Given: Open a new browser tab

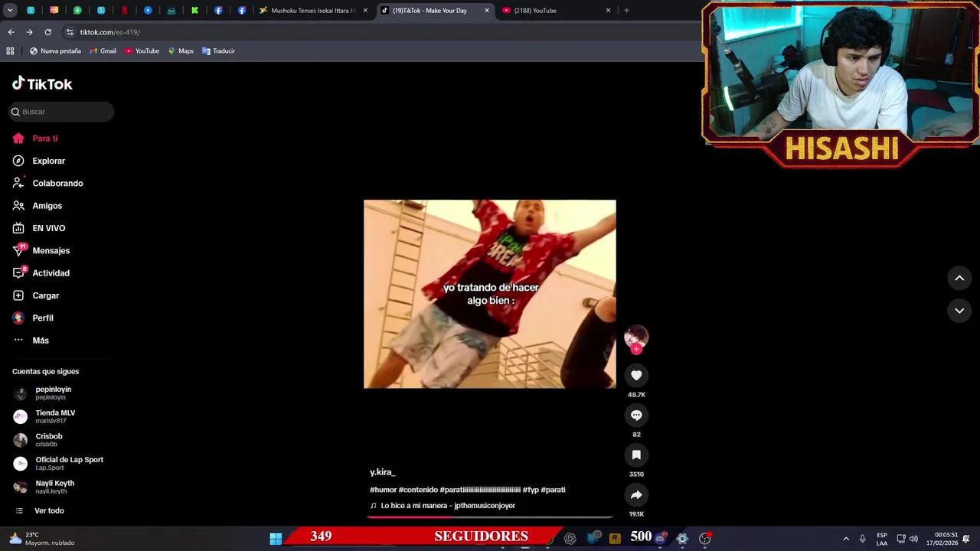Looking at the screenshot, I should 626,11.
